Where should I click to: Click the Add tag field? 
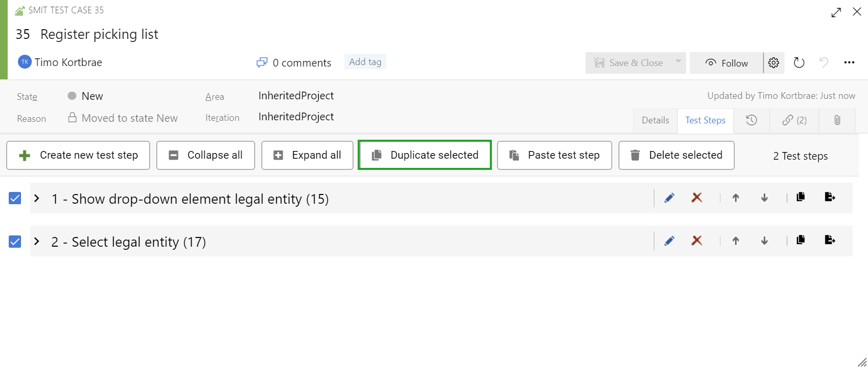pyautogui.click(x=365, y=62)
